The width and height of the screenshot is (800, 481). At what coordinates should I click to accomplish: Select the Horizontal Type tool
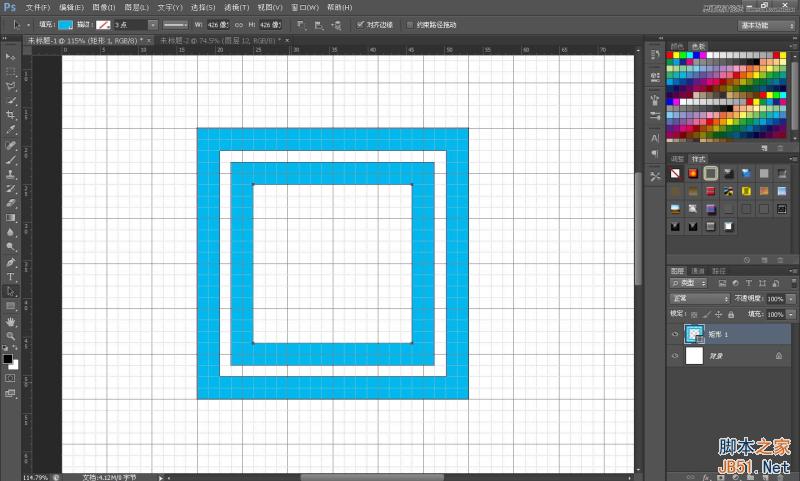pos(10,276)
